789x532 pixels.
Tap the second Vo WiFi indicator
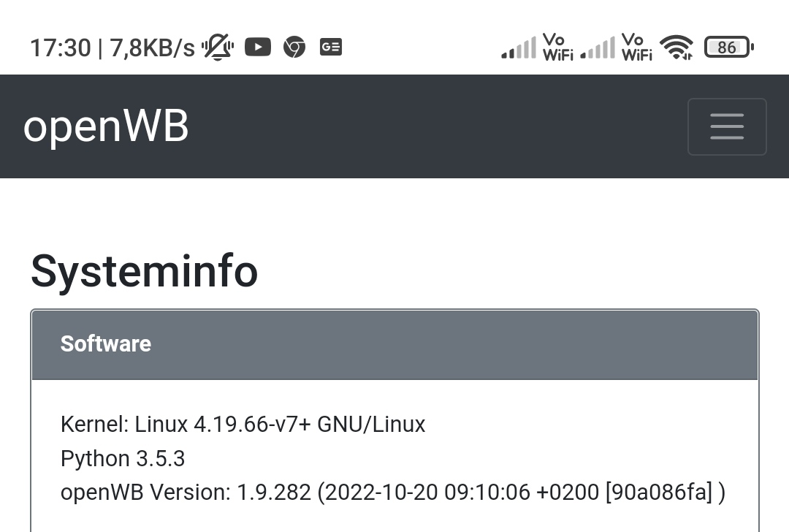point(637,47)
